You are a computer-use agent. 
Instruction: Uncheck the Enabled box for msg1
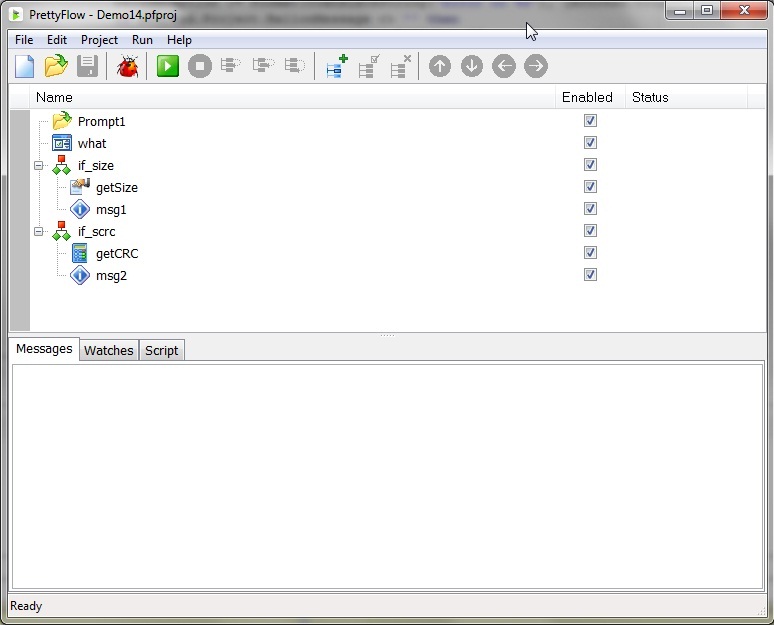[590, 208]
